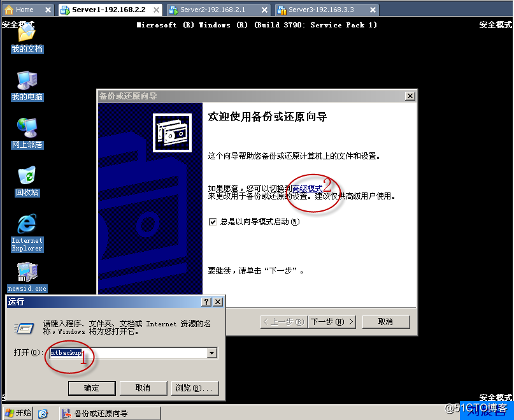Close the Backup or Restore Wizard window
Viewport: 514px width, 420px height.
(x=410, y=96)
